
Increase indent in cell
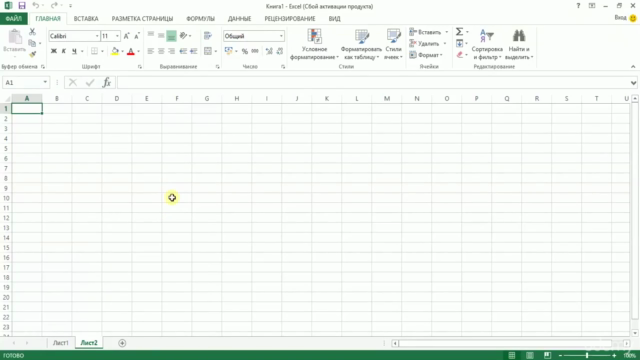193,51
